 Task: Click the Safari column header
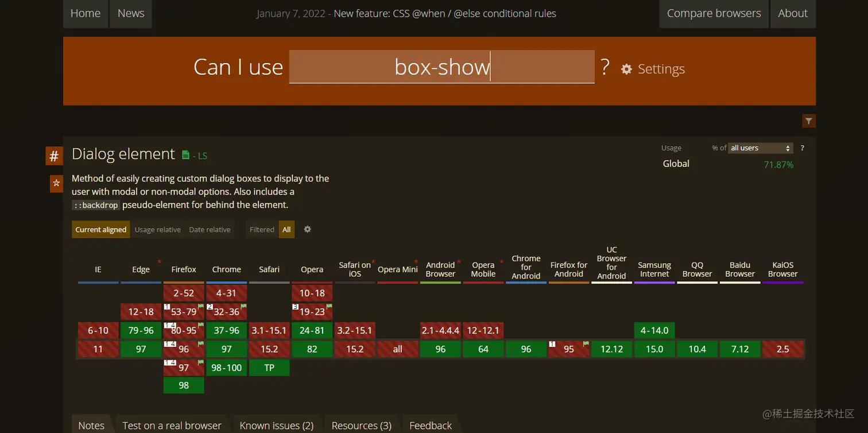pyautogui.click(x=269, y=269)
